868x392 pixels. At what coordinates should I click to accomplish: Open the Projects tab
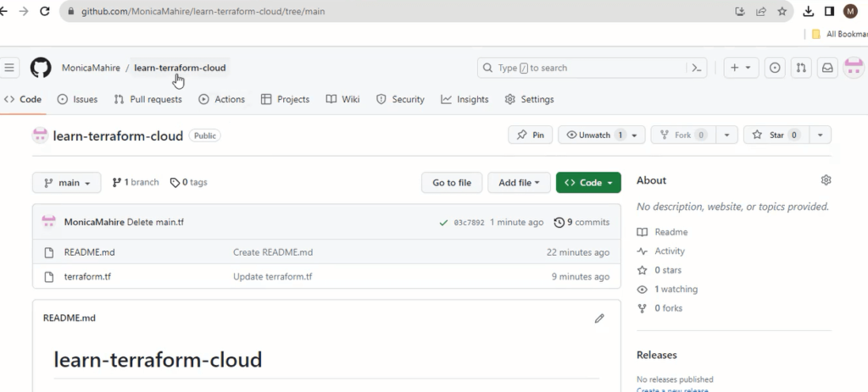tap(285, 100)
